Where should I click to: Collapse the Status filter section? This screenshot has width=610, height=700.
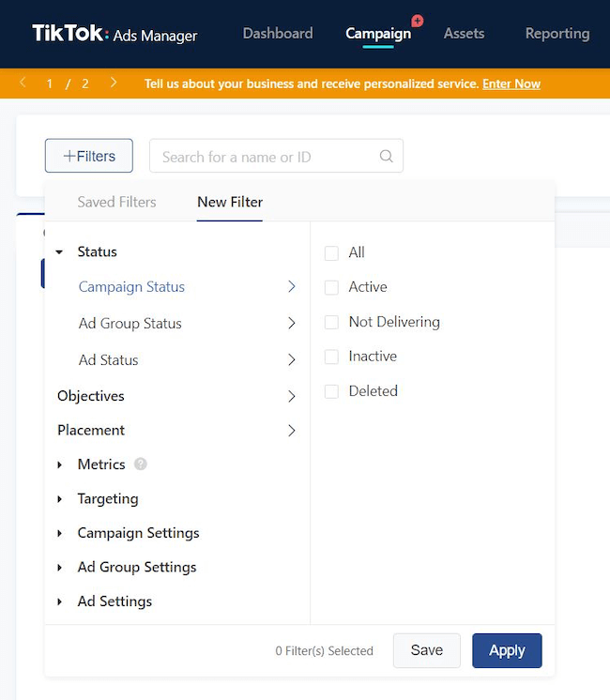pos(59,252)
